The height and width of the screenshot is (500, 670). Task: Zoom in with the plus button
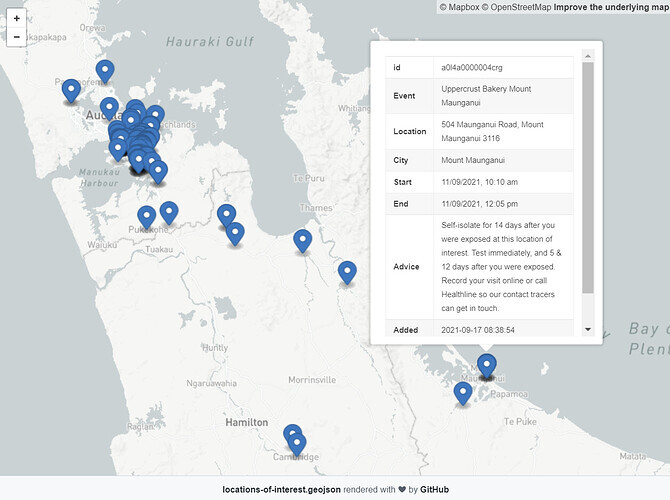pyautogui.click(x=17, y=18)
